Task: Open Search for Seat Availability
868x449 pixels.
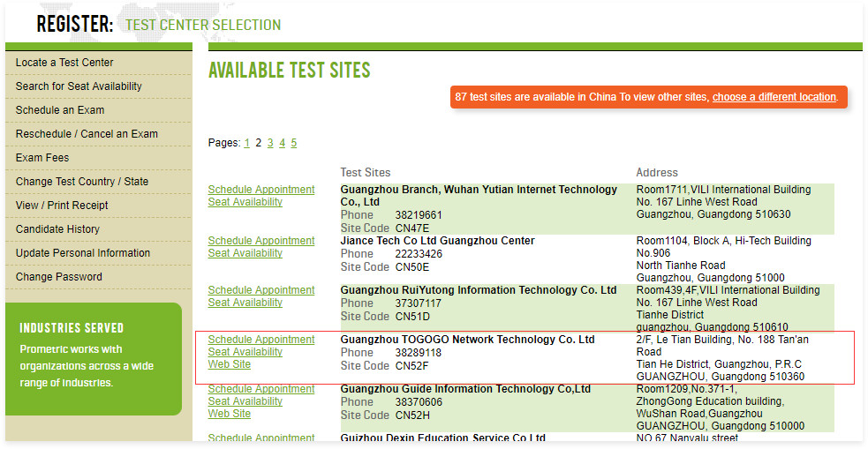Action: click(79, 86)
